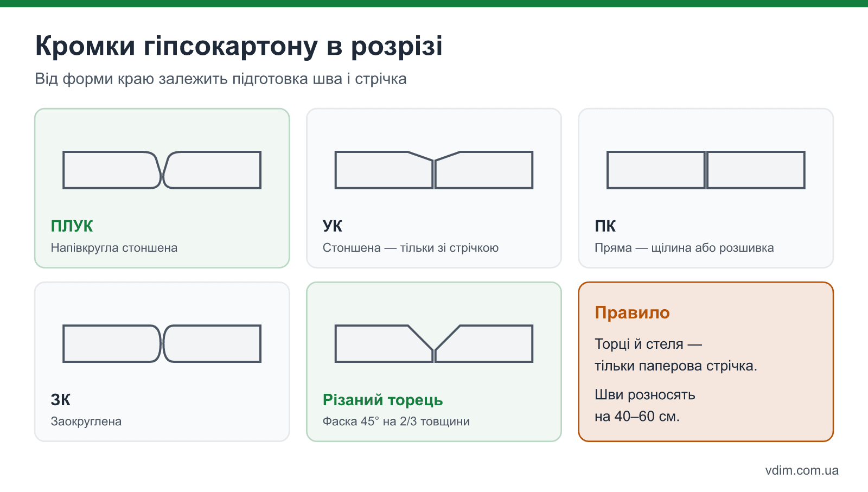Open the vdim.com.ua link
This screenshot has width=868, height=492.
[x=802, y=470]
